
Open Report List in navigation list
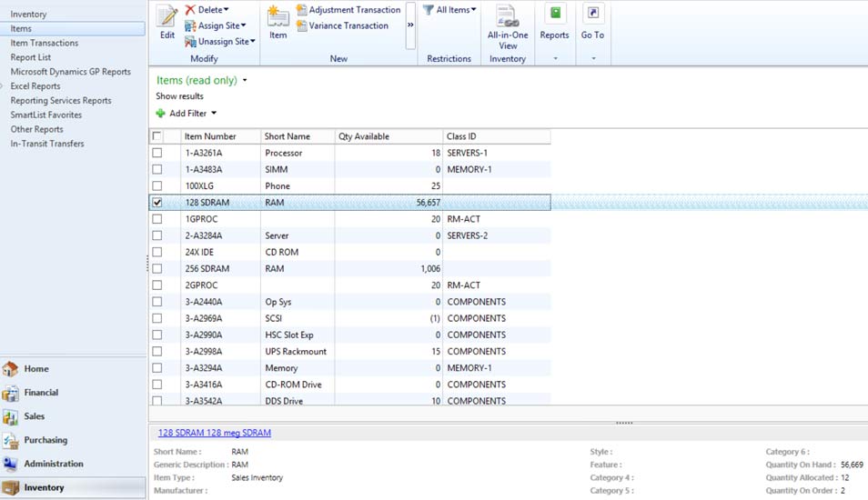click(30, 57)
